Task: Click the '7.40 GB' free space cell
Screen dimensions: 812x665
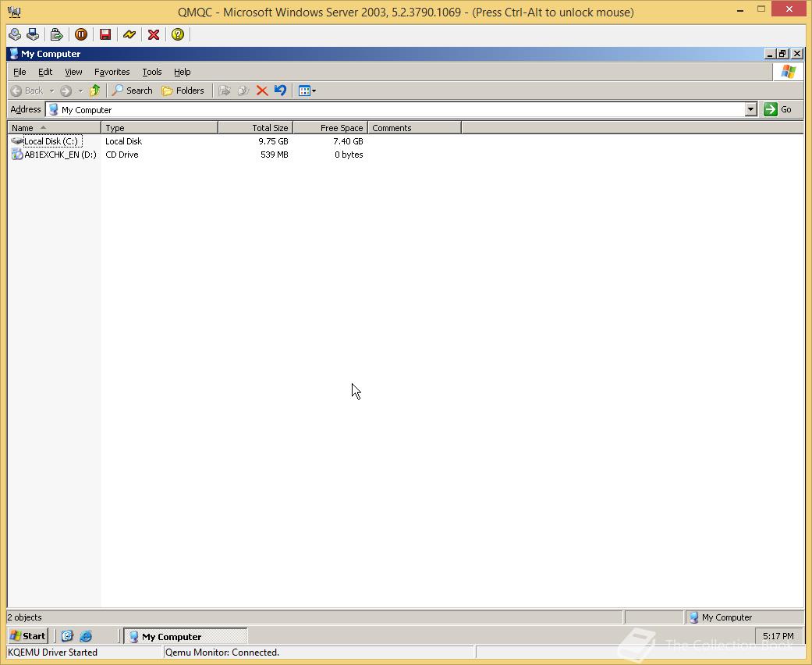Action: tap(348, 141)
